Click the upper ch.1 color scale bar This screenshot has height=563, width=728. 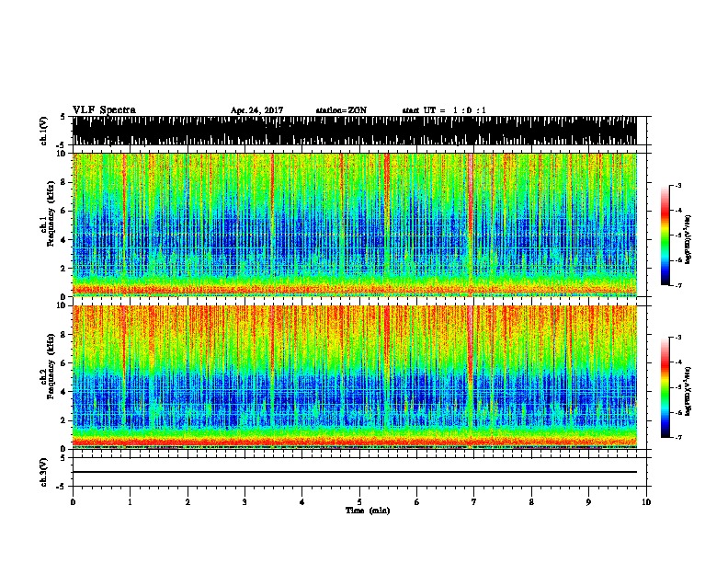[665, 236]
